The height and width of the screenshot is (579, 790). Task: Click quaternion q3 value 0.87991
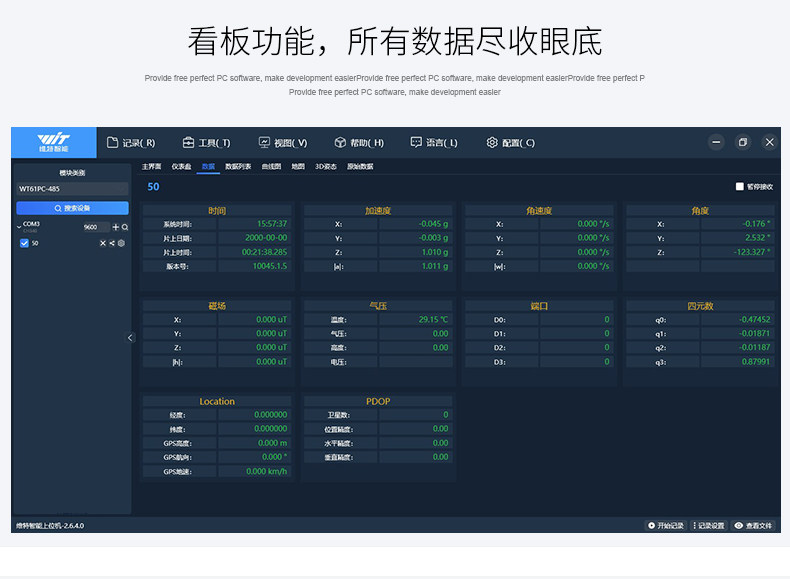(x=756, y=362)
